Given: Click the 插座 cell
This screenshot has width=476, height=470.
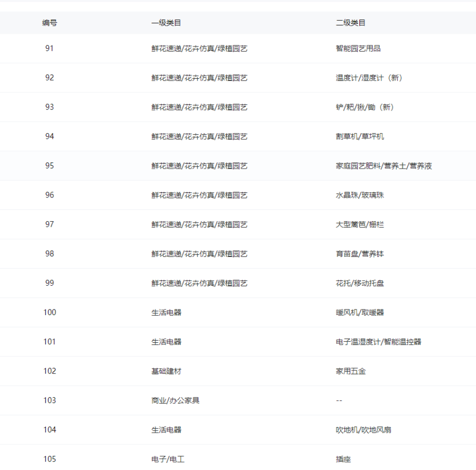Looking at the screenshot, I should (x=343, y=459).
